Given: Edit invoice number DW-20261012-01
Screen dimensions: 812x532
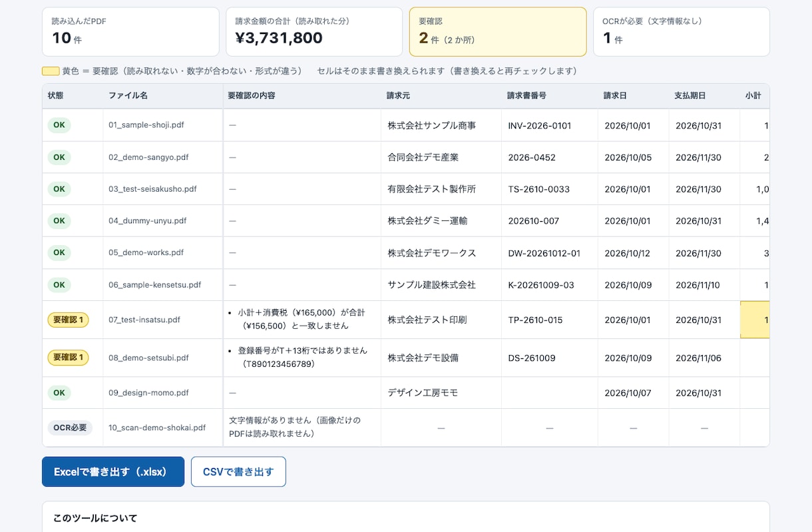Looking at the screenshot, I should 550,253.
